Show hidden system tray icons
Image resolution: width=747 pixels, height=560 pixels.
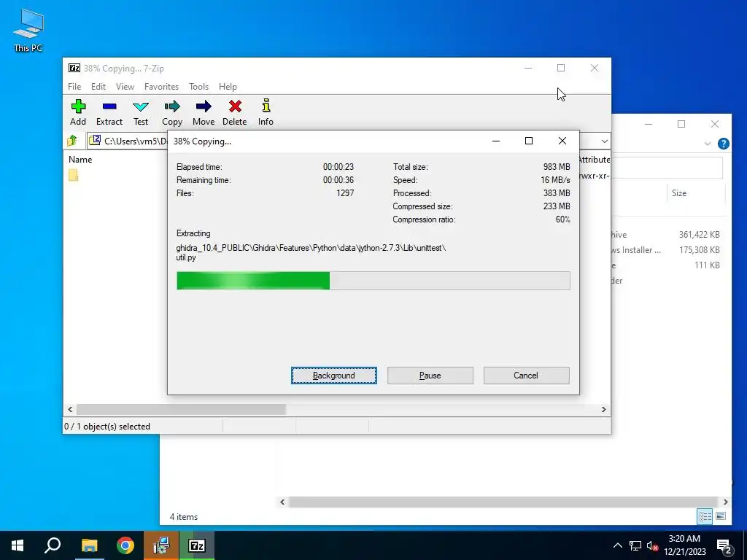pos(617,545)
